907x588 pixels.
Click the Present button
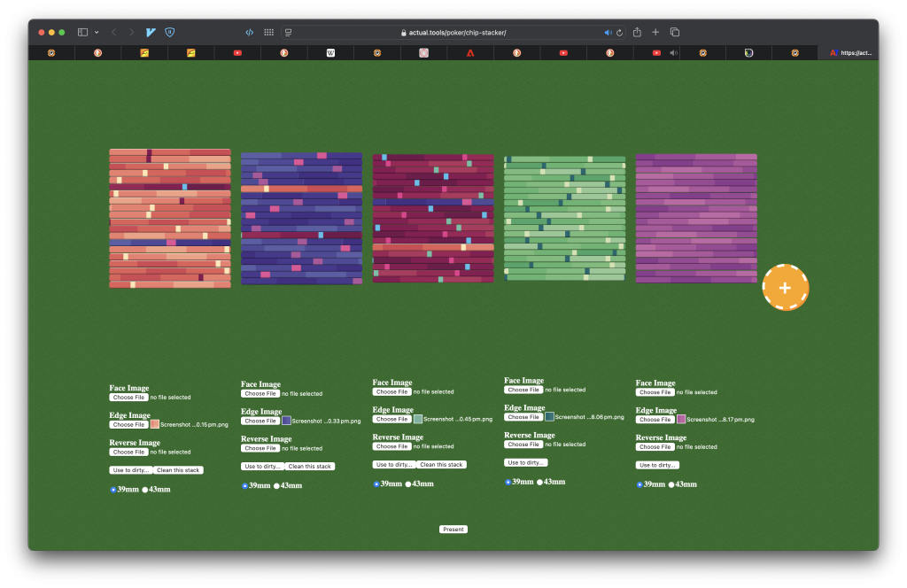[x=453, y=530]
